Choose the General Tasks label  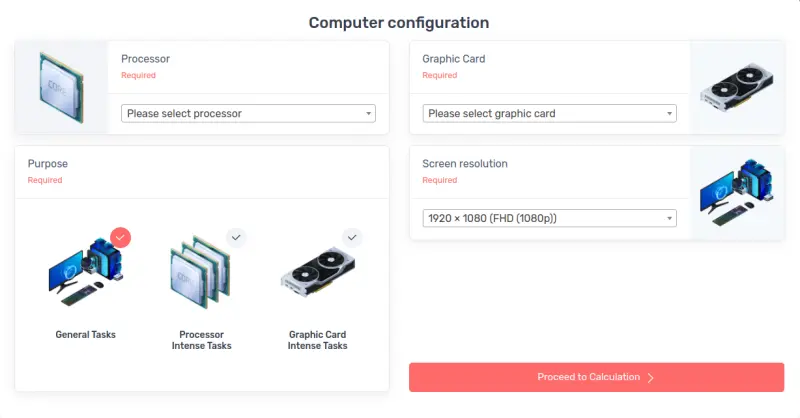(86, 335)
